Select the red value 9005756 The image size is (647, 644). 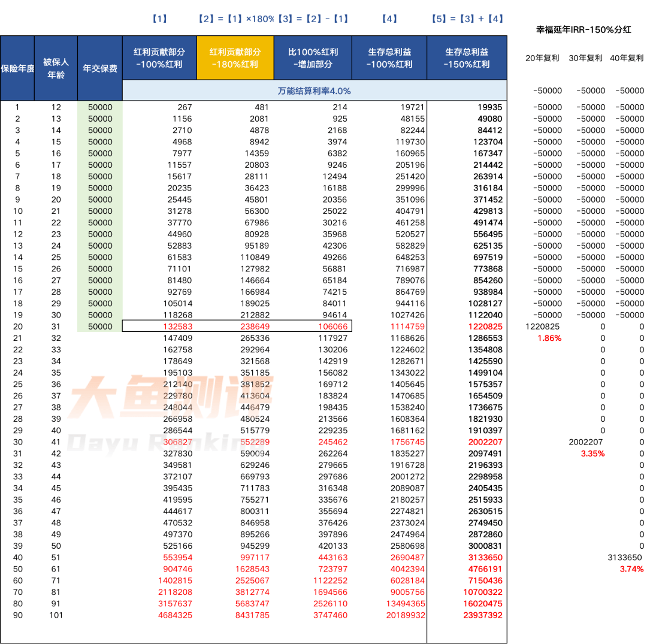[408, 592]
